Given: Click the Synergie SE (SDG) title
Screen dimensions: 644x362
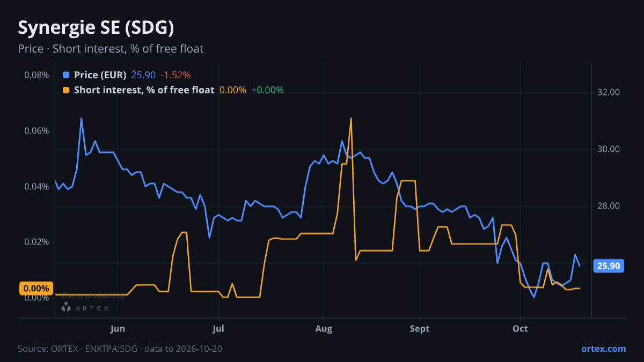Looking at the screenshot, I should tap(96, 27).
